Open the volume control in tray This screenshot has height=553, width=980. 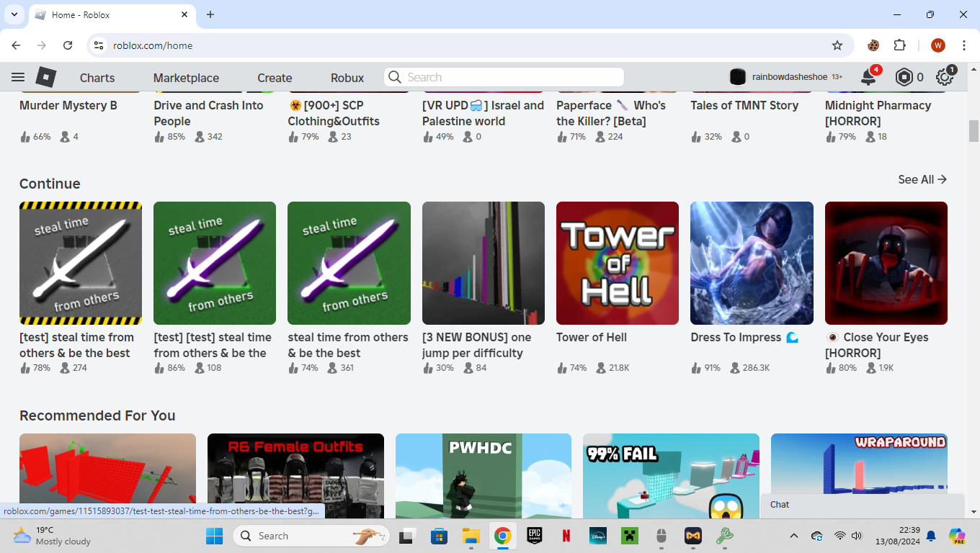point(857,536)
